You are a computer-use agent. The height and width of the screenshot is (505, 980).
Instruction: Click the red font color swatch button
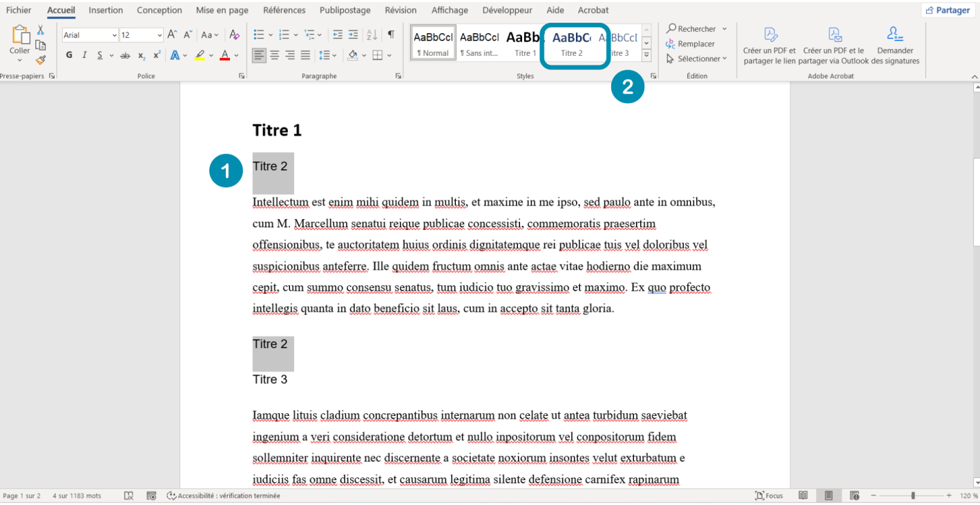[x=224, y=55]
